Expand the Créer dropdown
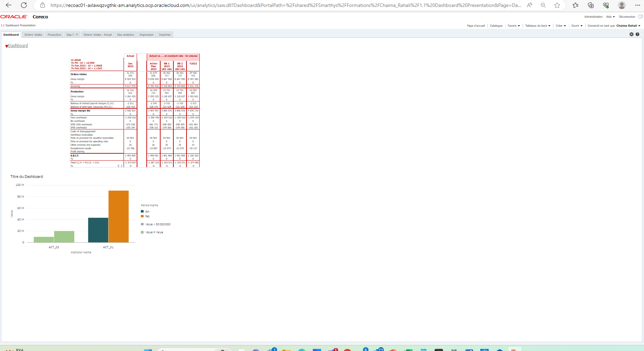Screen dimensions: 644x351 (x=561, y=26)
